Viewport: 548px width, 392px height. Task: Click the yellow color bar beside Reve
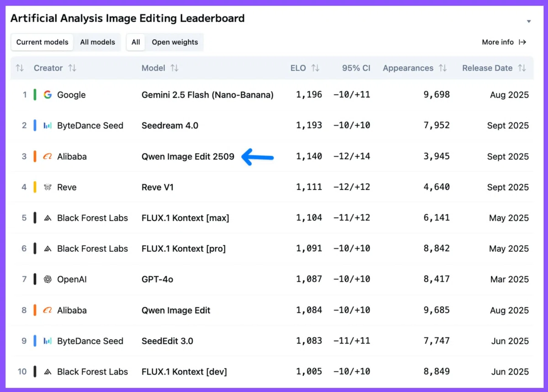click(35, 187)
